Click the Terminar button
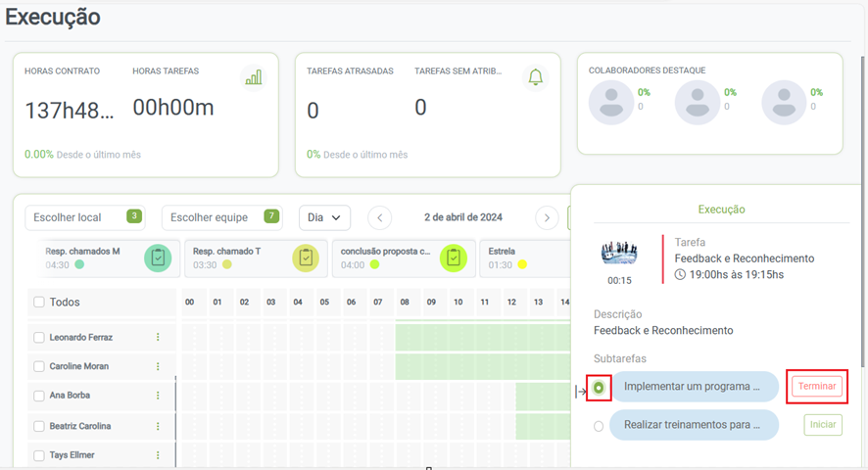 pos(817,387)
